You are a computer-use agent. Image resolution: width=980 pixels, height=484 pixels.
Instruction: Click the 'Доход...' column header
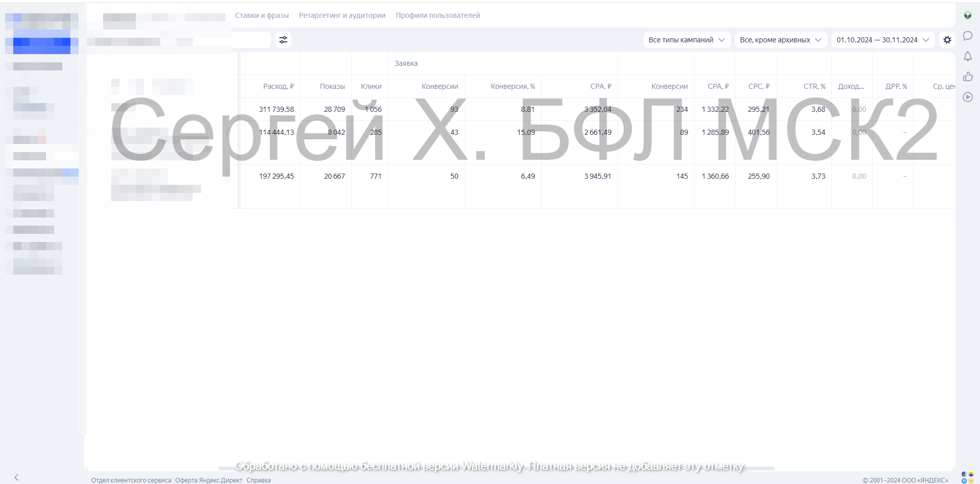pyautogui.click(x=851, y=86)
